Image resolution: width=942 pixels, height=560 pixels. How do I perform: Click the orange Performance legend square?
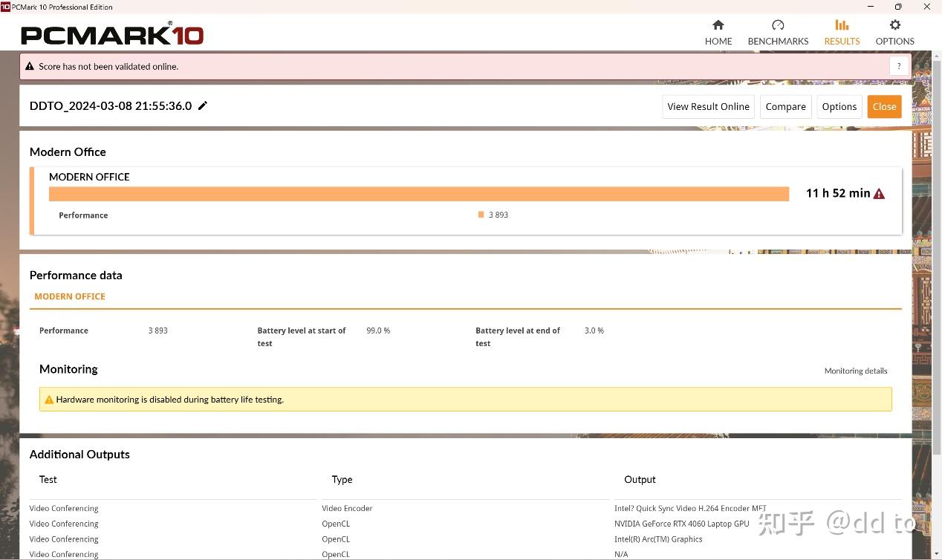point(481,215)
